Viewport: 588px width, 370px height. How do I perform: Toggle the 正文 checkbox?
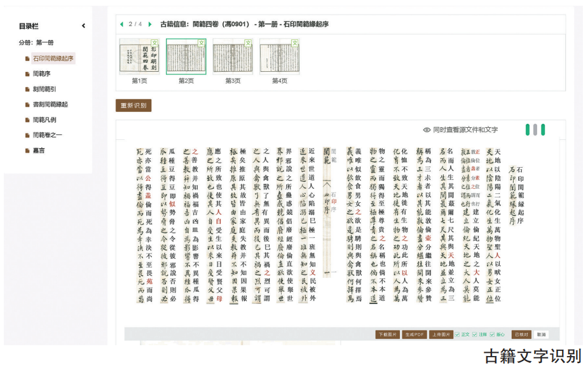[456, 334]
